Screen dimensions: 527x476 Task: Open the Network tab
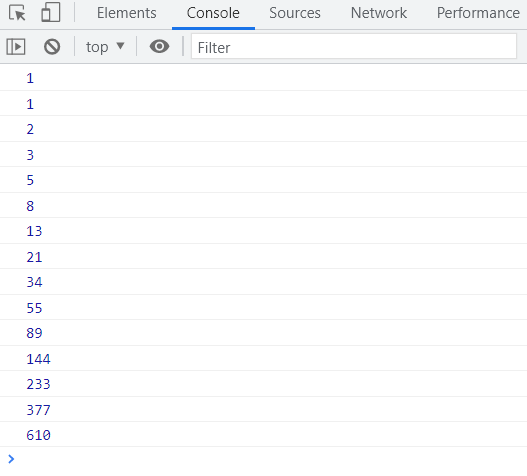click(379, 13)
